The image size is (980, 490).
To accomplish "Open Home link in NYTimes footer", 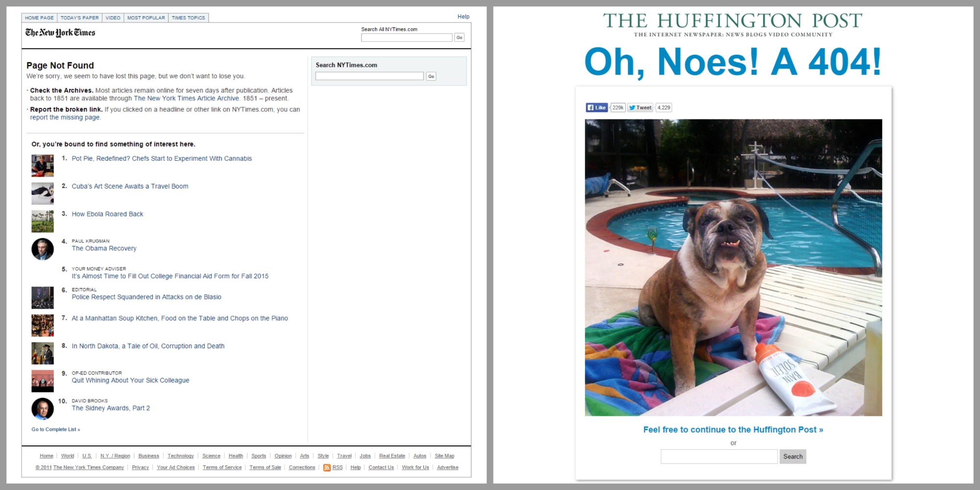I will tap(47, 456).
